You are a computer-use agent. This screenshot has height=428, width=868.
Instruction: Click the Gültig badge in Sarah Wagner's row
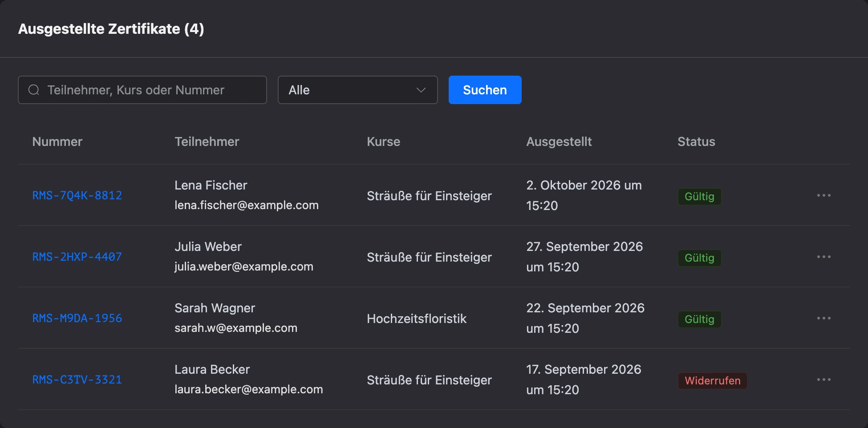point(699,319)
